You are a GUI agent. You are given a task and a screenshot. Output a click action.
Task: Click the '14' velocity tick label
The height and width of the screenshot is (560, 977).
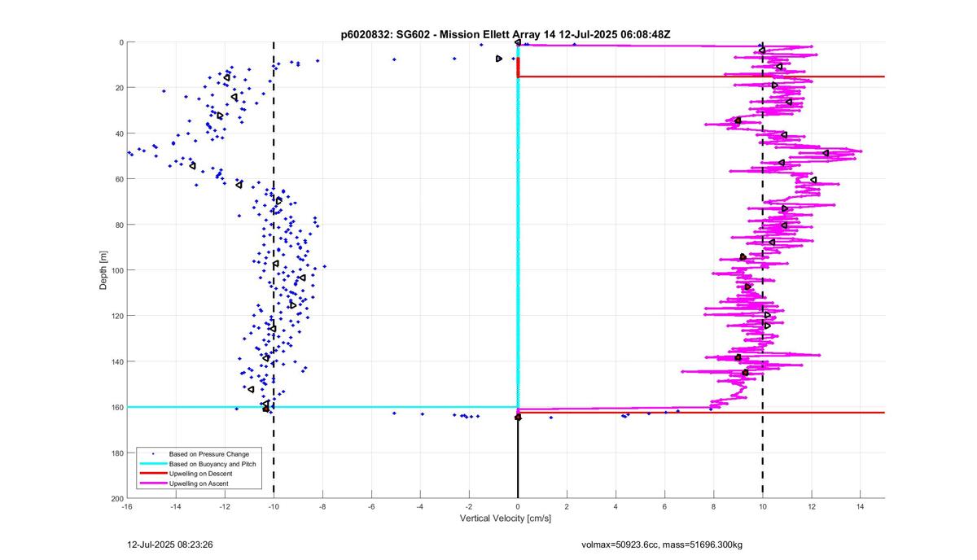pos(861,506)
